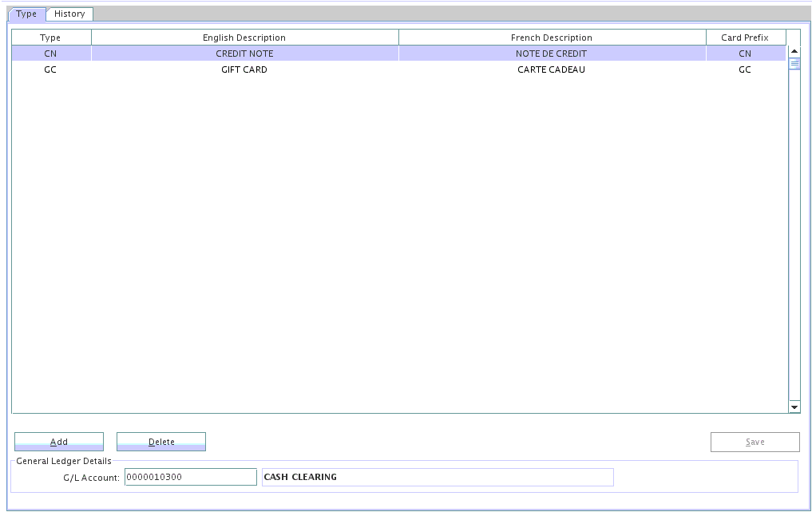
Task: Click the Save button
Action: (x=755, y=442)
